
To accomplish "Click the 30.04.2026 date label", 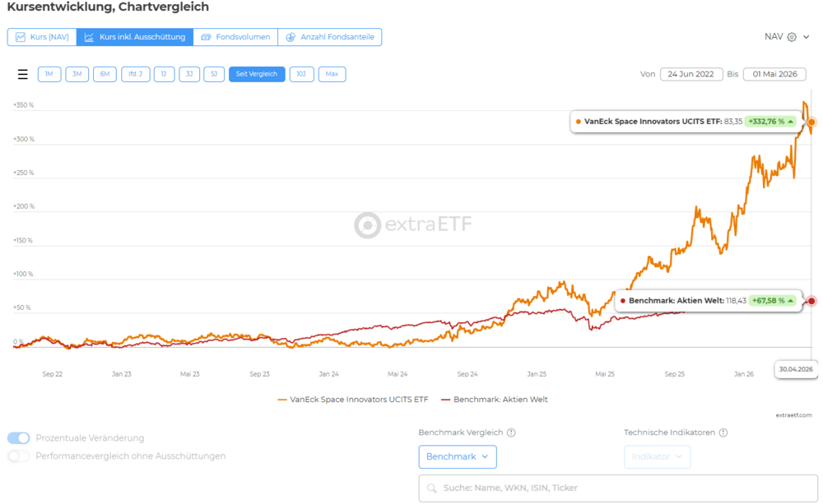I will 796,370.
